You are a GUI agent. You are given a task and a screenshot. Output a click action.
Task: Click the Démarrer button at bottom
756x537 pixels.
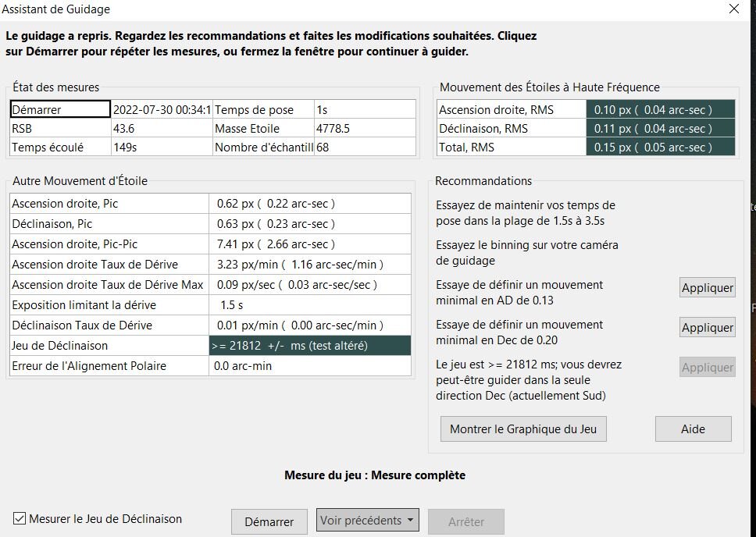point(269,521)
